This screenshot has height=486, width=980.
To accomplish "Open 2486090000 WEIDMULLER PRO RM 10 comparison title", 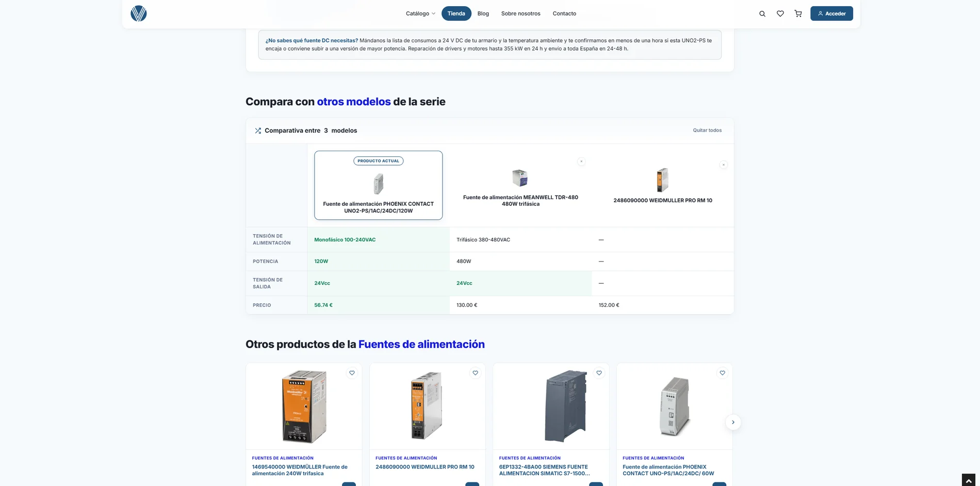I will coord(663,201).
